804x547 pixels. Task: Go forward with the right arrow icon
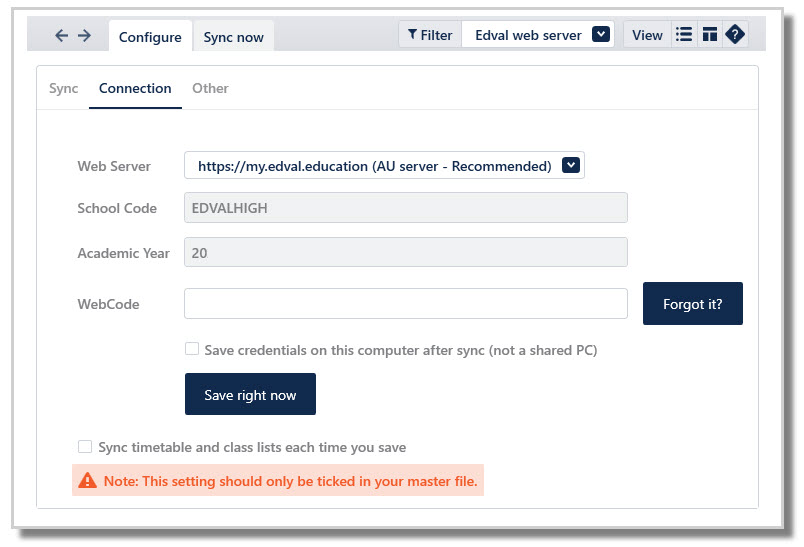click(x=84, y=35)
